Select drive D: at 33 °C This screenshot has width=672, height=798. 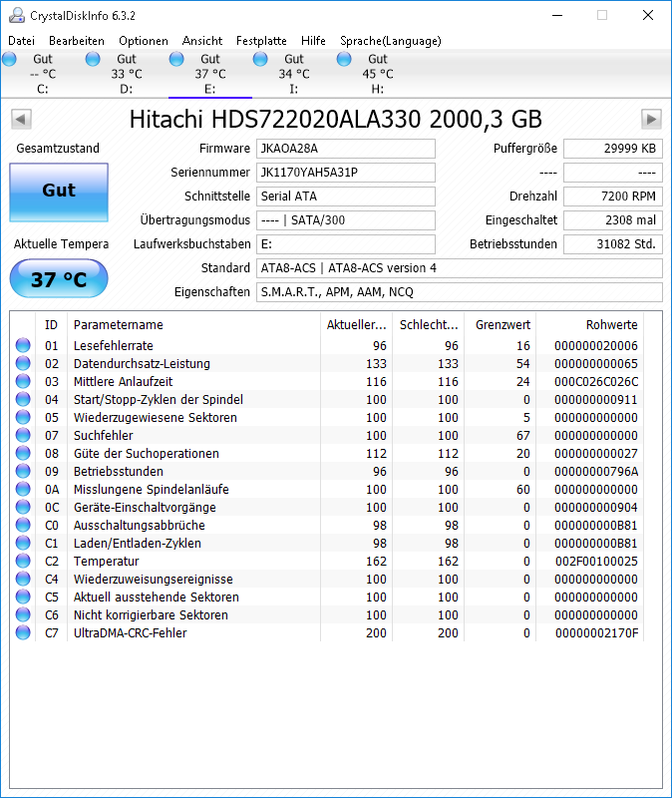point(127,74)
